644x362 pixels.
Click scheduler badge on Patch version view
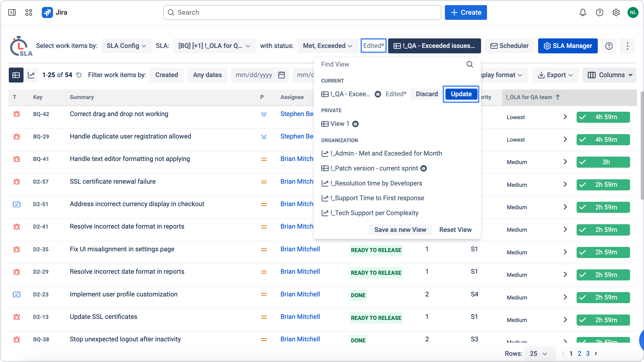click(x=423, y=168)
